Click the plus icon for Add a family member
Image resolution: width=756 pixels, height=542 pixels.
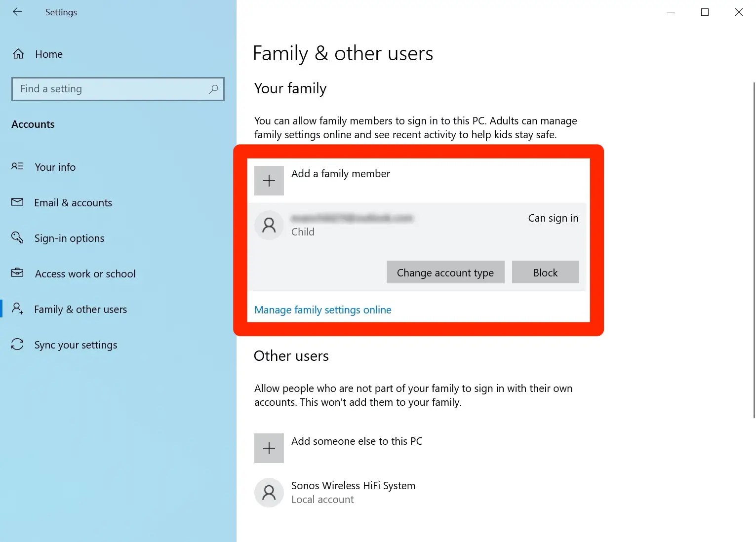pos(269,181)
